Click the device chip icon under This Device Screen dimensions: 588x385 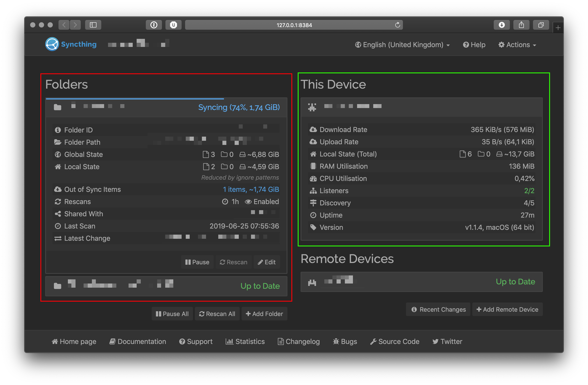pyautogui.click(x=312, y=107)
